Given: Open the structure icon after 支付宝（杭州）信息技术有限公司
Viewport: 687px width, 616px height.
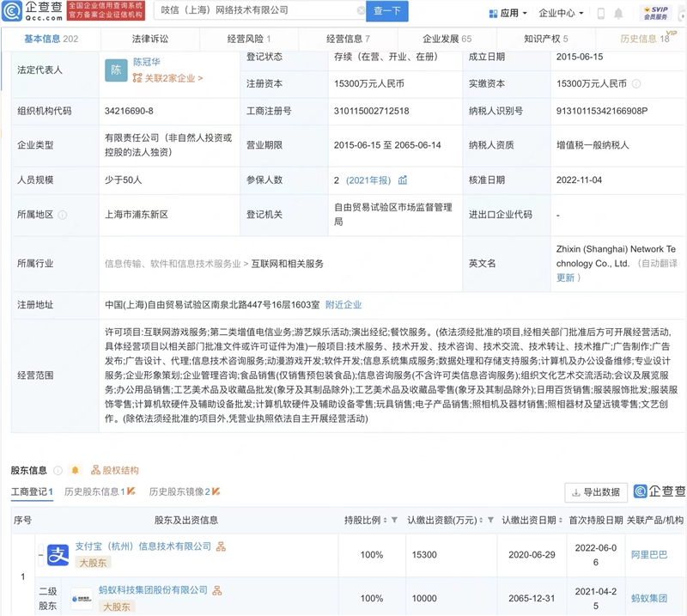Looking at the screenshot, I should tap(222, 546).
